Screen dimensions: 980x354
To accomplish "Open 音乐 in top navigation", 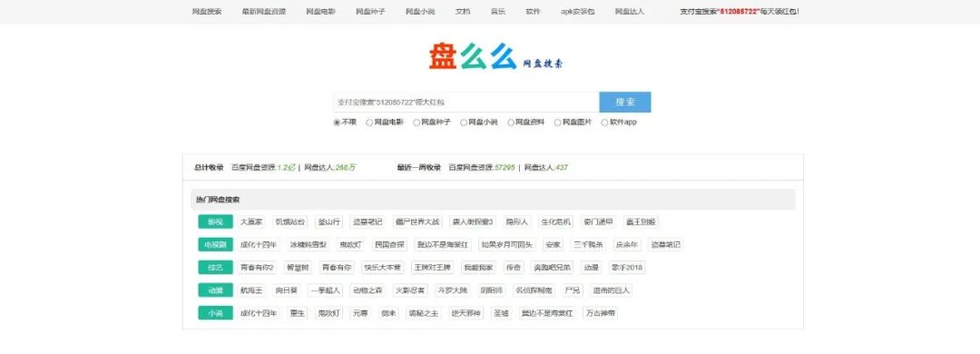I will [498, 11].
